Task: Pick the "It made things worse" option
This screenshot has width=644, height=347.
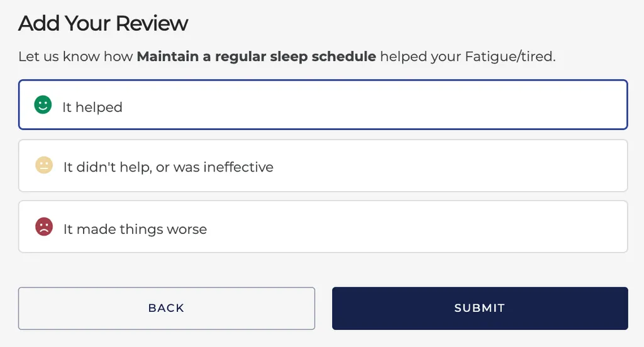Action: click(323, 227)
